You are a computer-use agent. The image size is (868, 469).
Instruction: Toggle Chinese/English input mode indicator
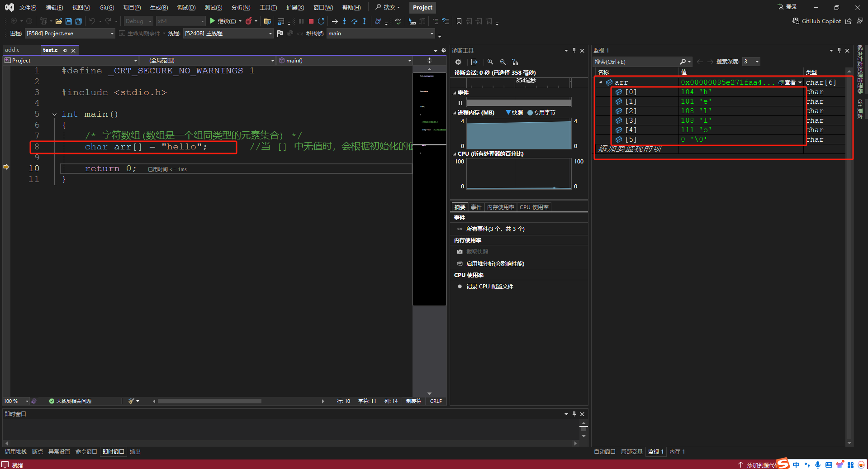[796, 464]
